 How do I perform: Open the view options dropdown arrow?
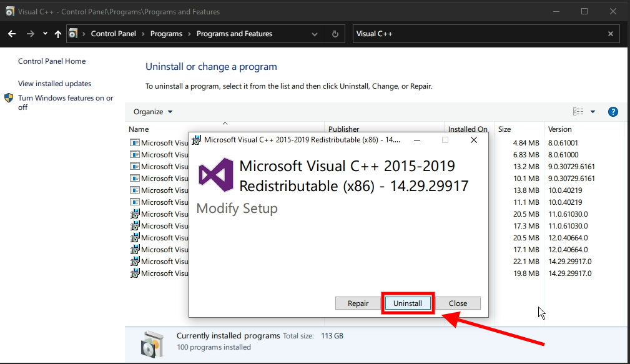click(x=593, y=112)
